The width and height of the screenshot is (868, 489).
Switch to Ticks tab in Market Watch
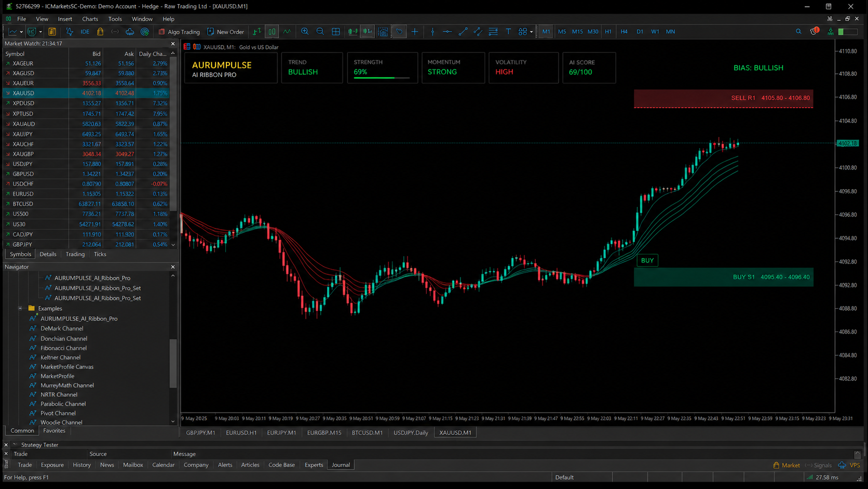point(100,254)
